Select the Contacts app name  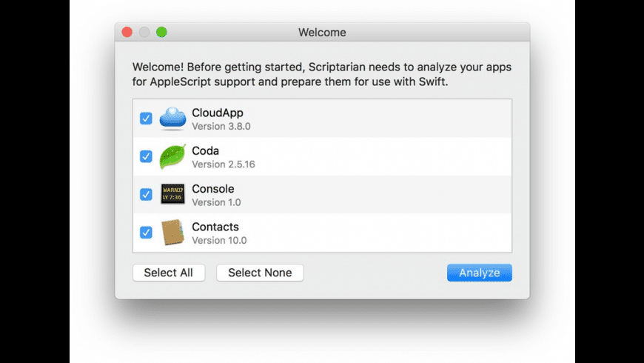click(215, 227)
